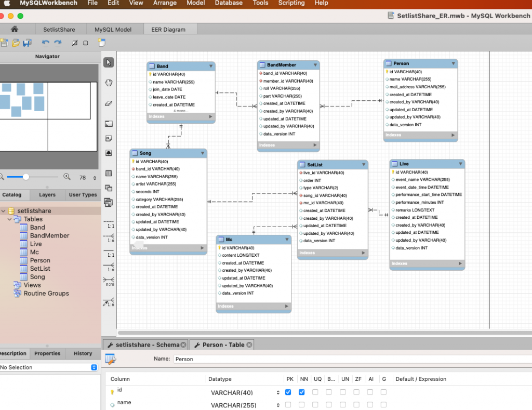Select the eraser delete tool
Viewport: 532px width, 410px height.
(109, 103)
